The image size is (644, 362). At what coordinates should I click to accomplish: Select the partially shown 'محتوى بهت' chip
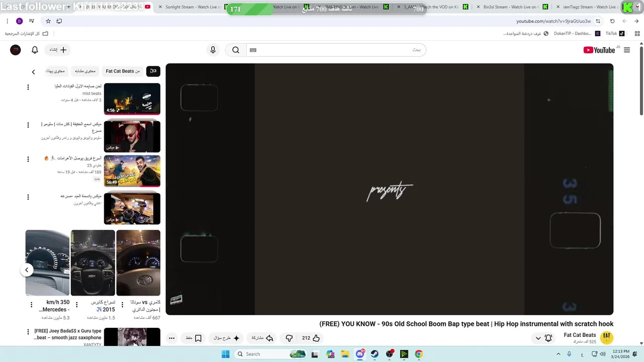[x=56, y=71]
